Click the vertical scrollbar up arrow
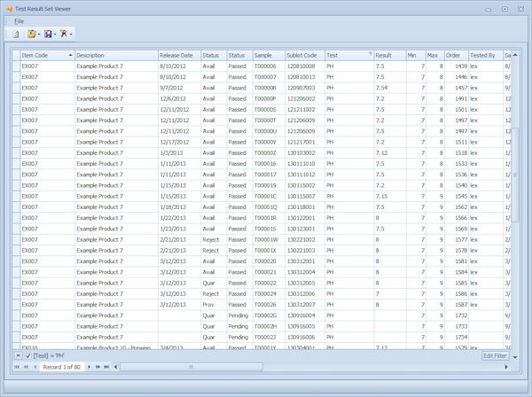Screen dimensions: 532x397 tap(515, 55)
